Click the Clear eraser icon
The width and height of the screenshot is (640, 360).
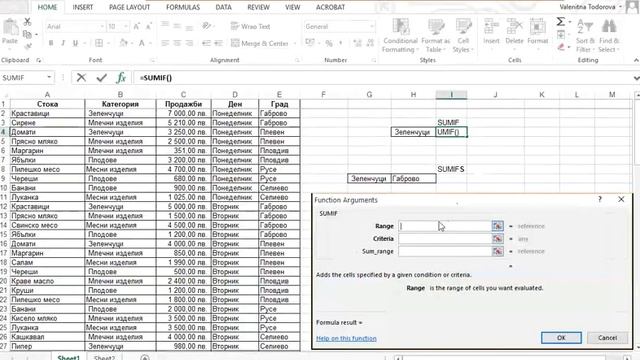click(561, 47)
